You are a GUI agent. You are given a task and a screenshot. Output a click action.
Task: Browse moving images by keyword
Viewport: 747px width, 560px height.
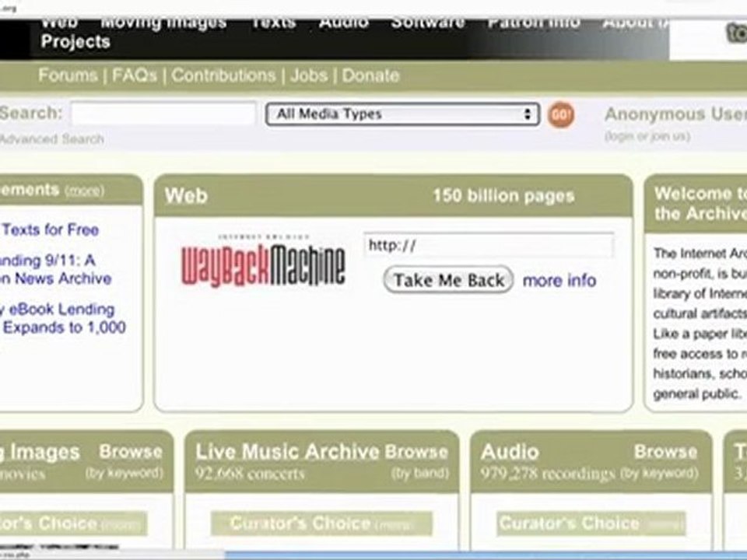(x=124, y=473)
